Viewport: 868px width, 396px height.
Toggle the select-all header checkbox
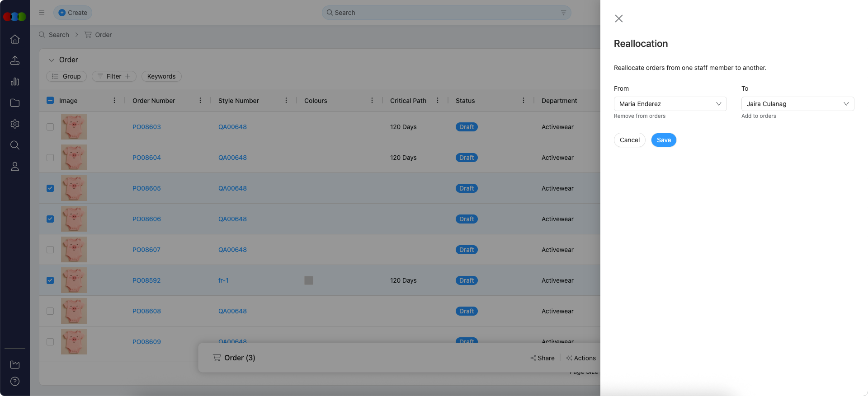pyautogui.click(x=50, y=101)
